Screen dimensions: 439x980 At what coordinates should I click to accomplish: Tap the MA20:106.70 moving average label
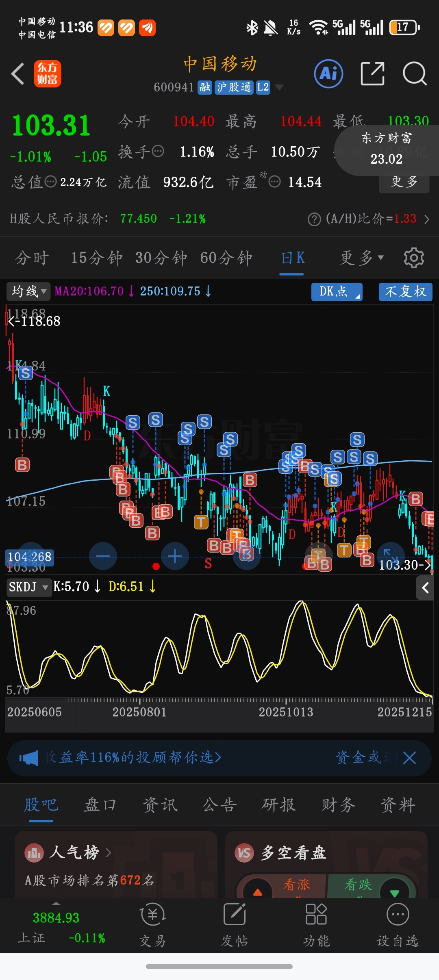point(89,291)
